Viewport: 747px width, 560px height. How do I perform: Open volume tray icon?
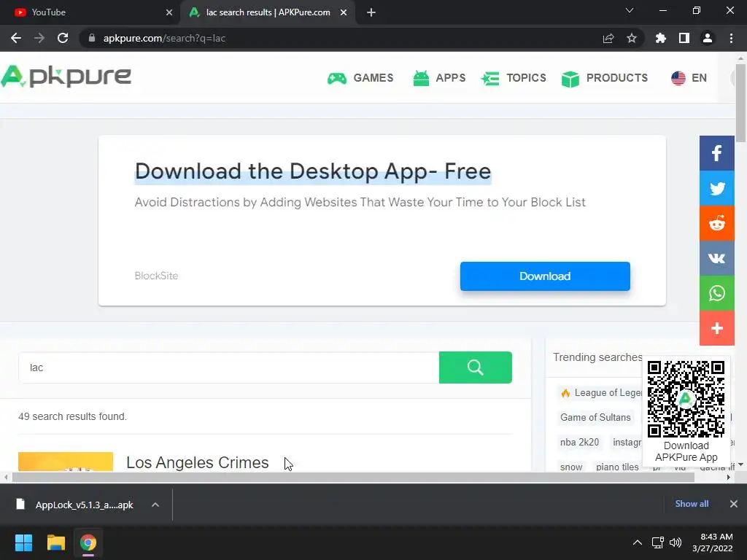point(676,542)
